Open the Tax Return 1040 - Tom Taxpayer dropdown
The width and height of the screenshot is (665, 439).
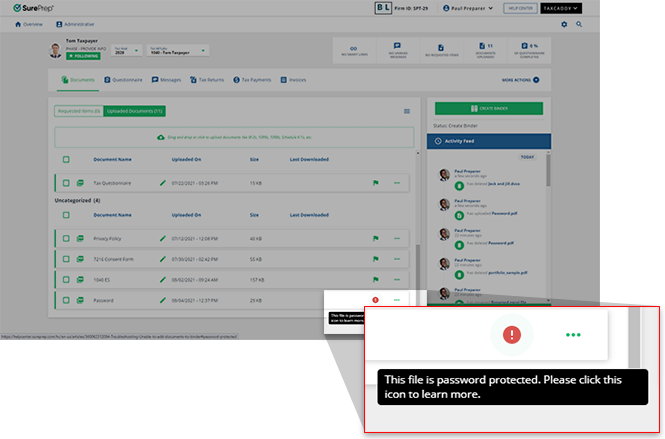(178, 50)
